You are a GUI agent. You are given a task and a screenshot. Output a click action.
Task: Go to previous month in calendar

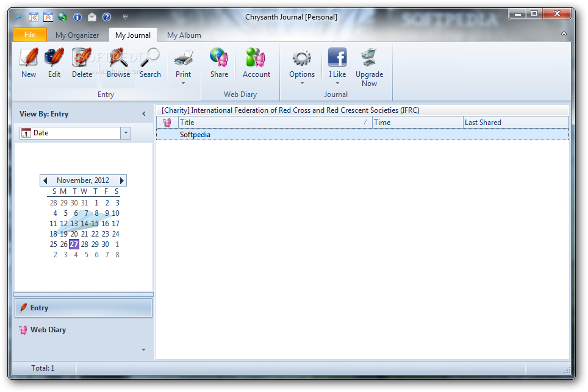pyautogui.click(x=45, y=180)
